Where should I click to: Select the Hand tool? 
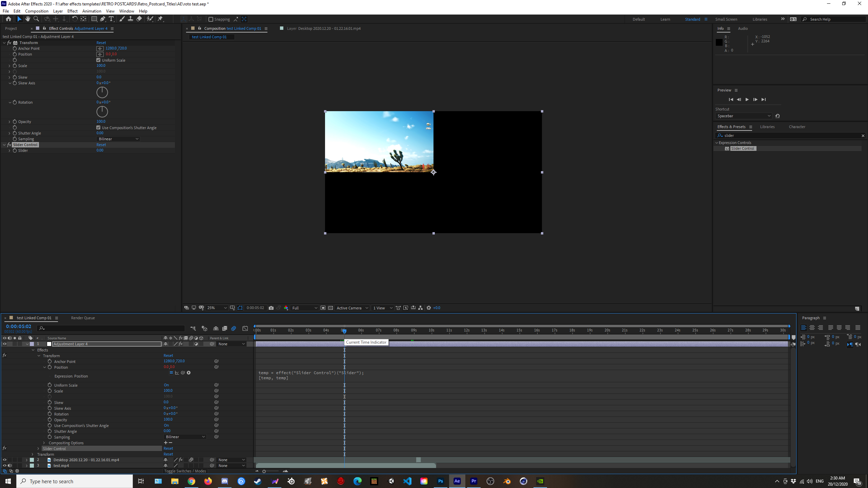(x=28, y=19)
